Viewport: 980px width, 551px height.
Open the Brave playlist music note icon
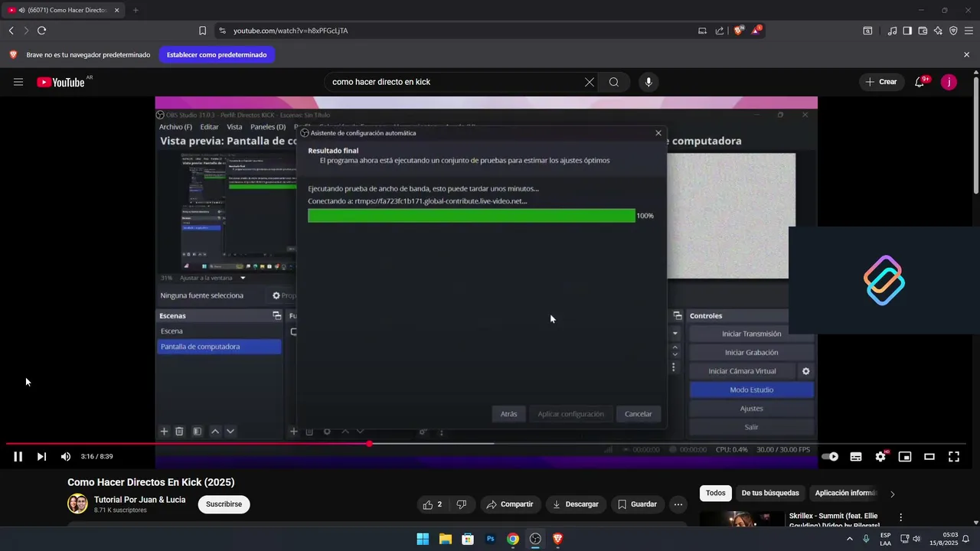pyautogui.click(x=892, y=31)
